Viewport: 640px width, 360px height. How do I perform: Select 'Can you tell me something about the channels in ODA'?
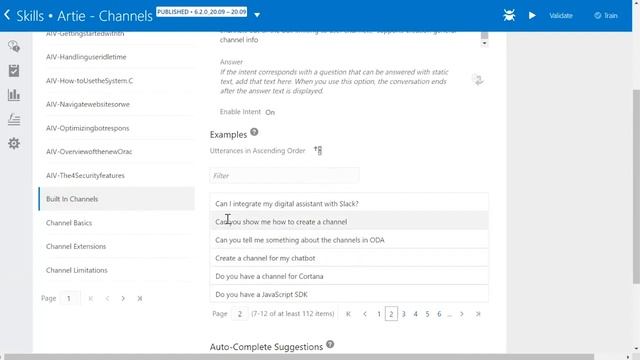pyautogui.click(x=349, y=240)
